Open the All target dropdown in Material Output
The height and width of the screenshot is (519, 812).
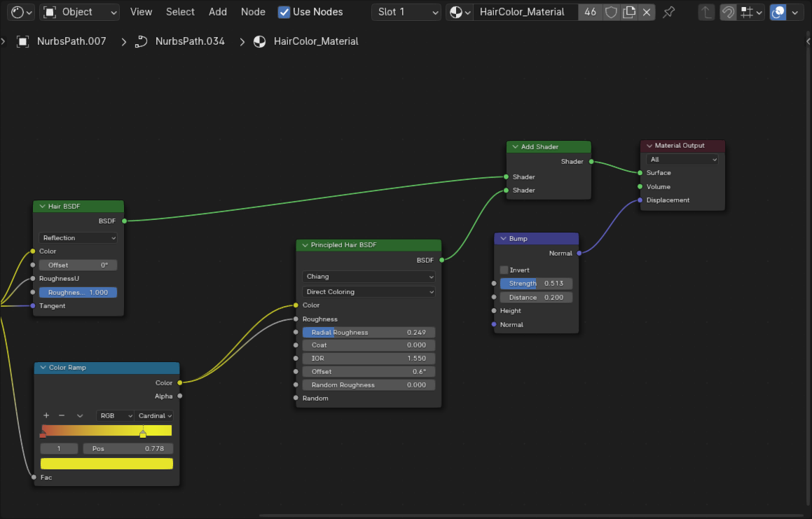[682, 160]
